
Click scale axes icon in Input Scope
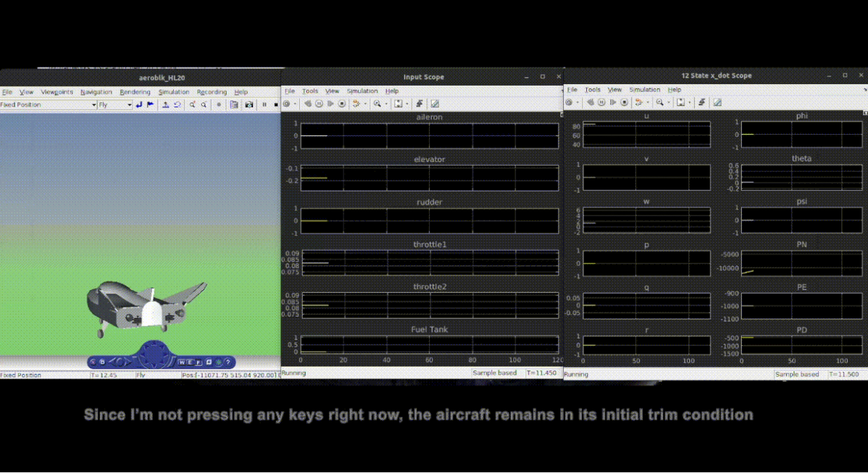coord(398,104)
